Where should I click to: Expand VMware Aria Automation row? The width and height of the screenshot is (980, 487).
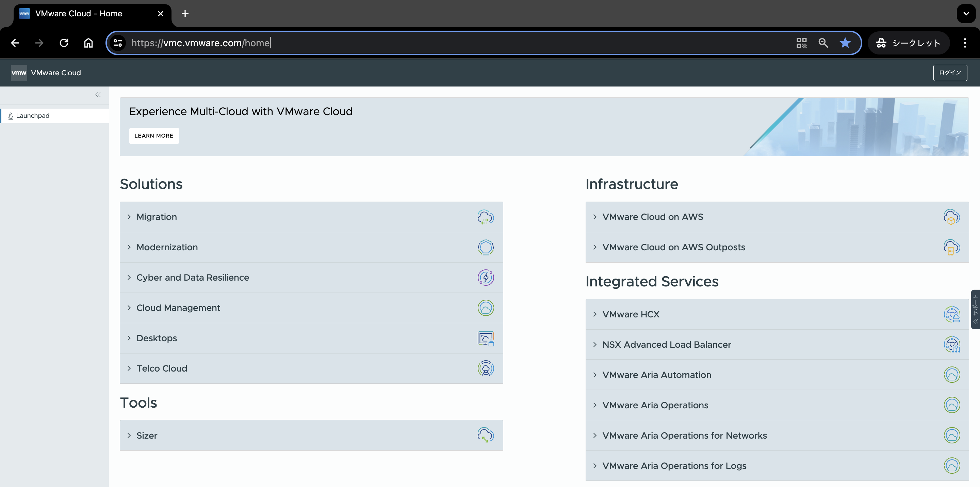[656, 375]
